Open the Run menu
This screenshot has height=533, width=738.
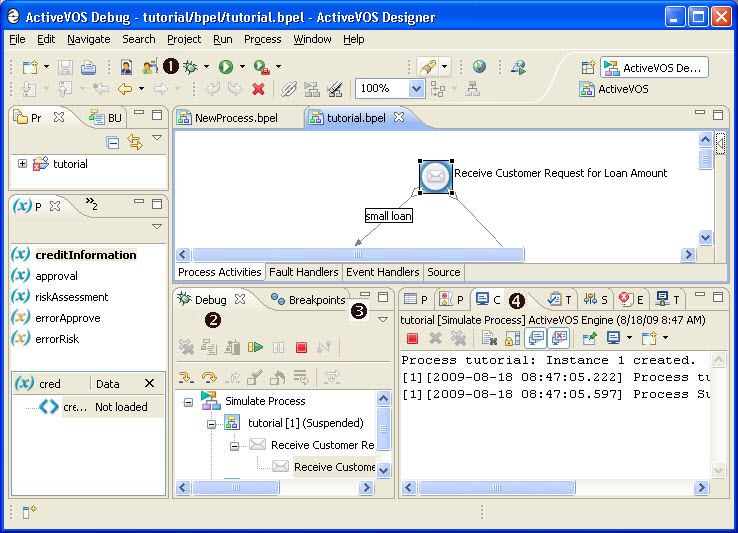click(223, 39)
